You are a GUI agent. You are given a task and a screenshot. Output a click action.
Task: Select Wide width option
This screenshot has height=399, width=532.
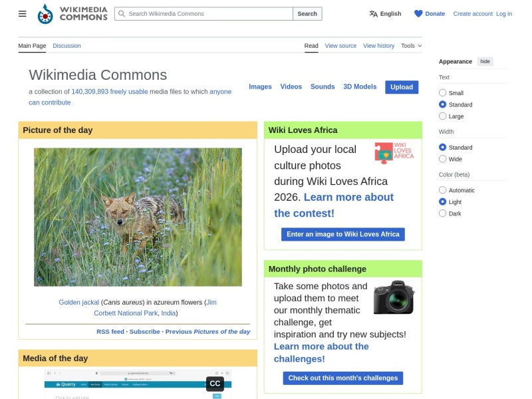442,159
